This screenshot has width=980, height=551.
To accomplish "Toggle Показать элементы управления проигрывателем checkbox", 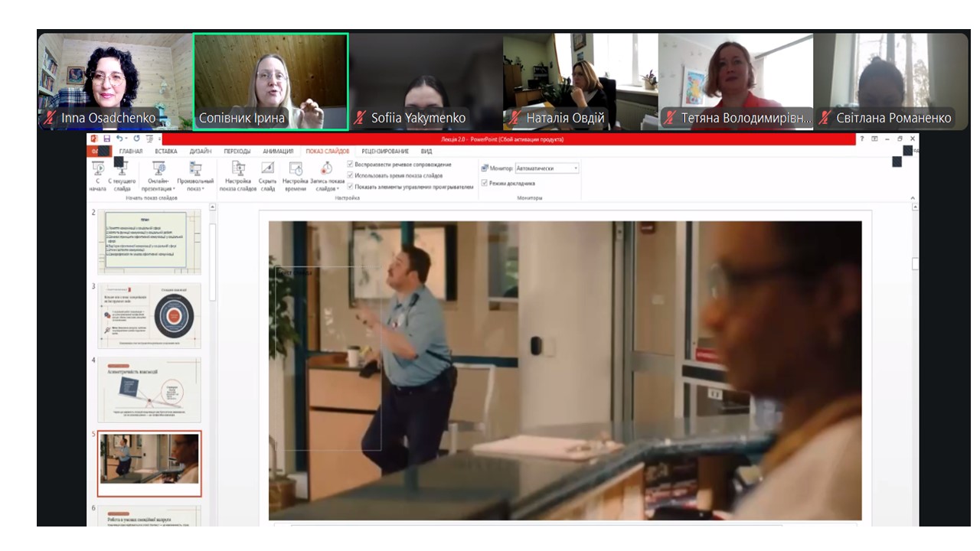I will pos(350,186).
